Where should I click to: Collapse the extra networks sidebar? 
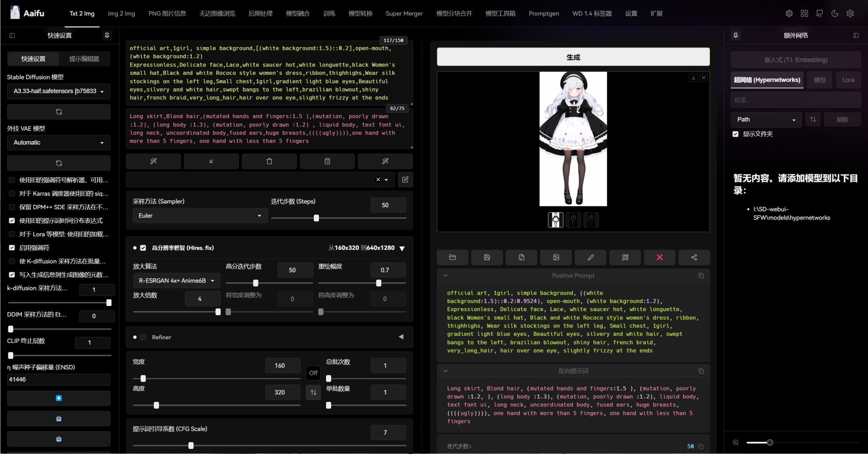tap(856, 35)
